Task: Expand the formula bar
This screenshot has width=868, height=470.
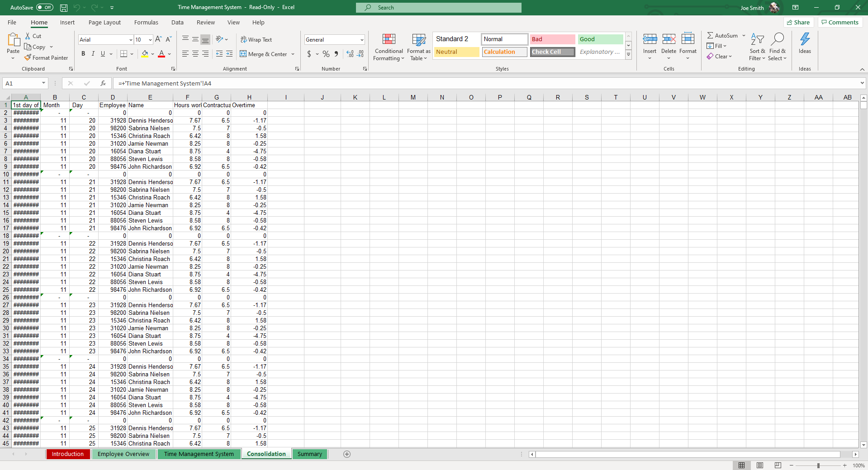Action: pos(862,83)
